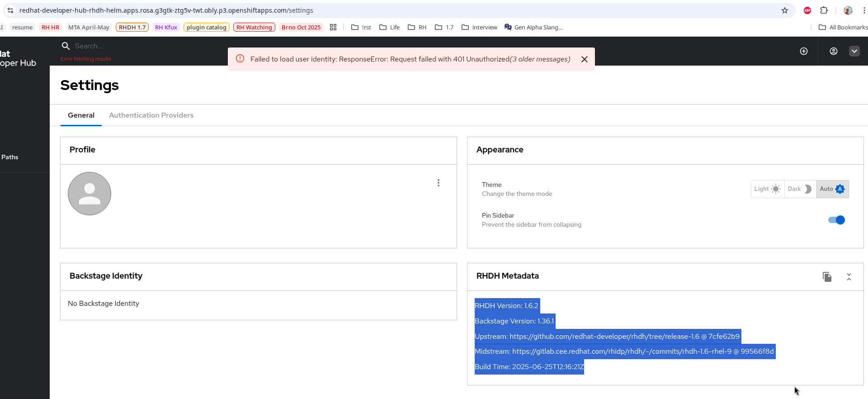Image resolution: width=868 pixels, height=399 pixels.
Task: Toggle the Pin Sidebar switch
Action: pyautogui.click(x=836, y=220)
